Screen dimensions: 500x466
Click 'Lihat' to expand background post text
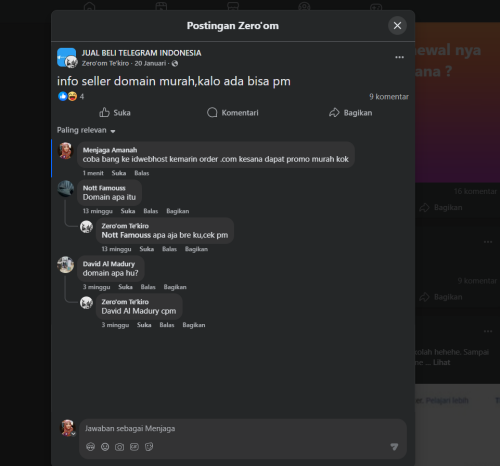pos(441,362)
